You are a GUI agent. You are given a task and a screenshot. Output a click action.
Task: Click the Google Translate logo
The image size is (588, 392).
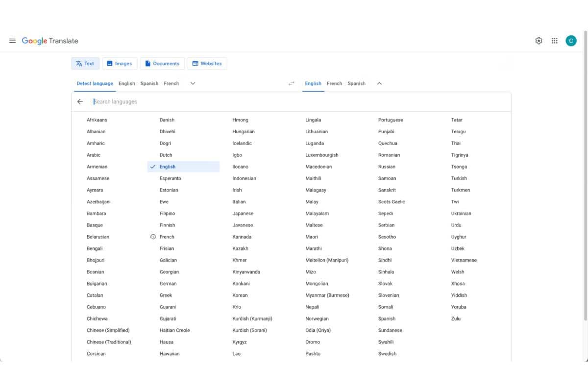click(50, 41)
